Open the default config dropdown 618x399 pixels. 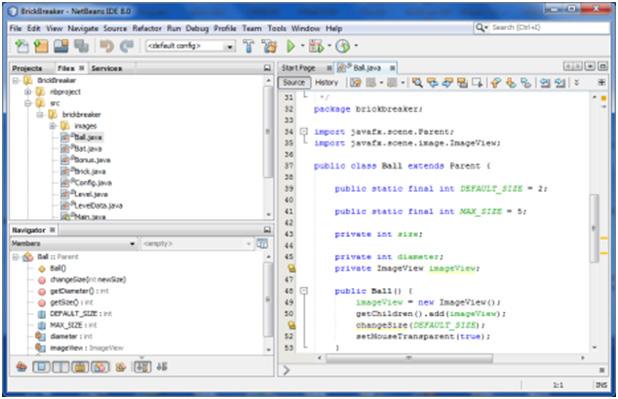190,46
